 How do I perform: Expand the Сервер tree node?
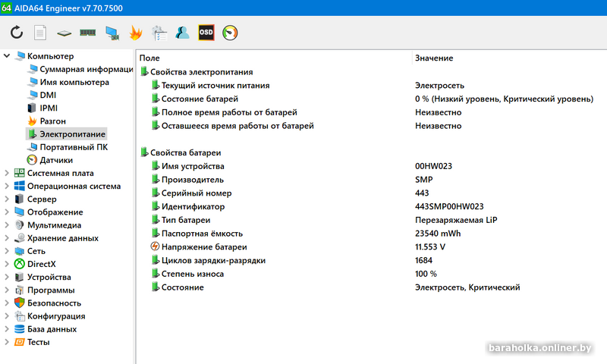[7, 199]
